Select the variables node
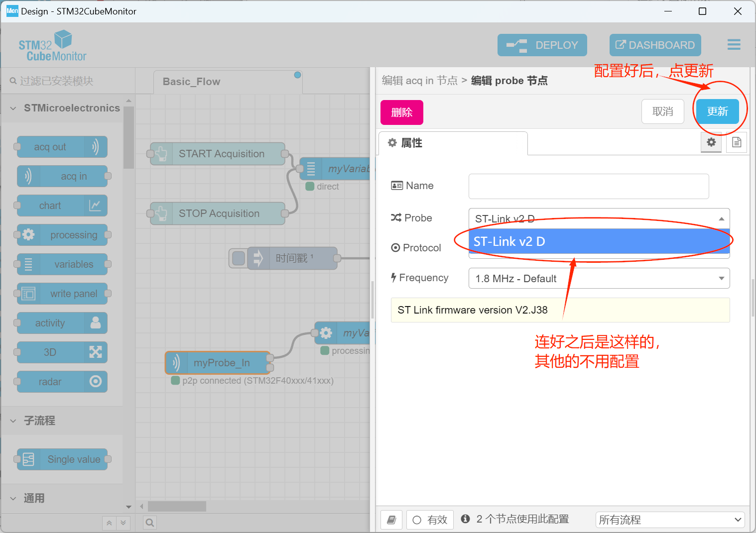Screen dimensions: 756x533 point(62,264)
